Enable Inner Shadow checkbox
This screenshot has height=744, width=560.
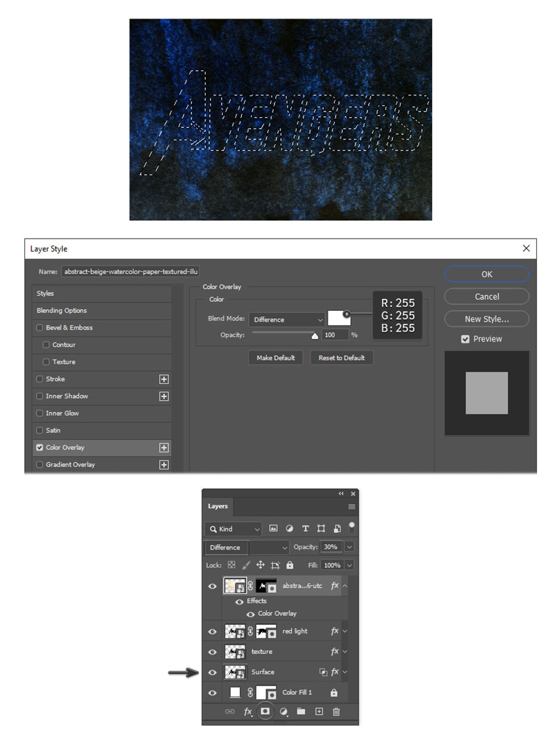point(40,396)
